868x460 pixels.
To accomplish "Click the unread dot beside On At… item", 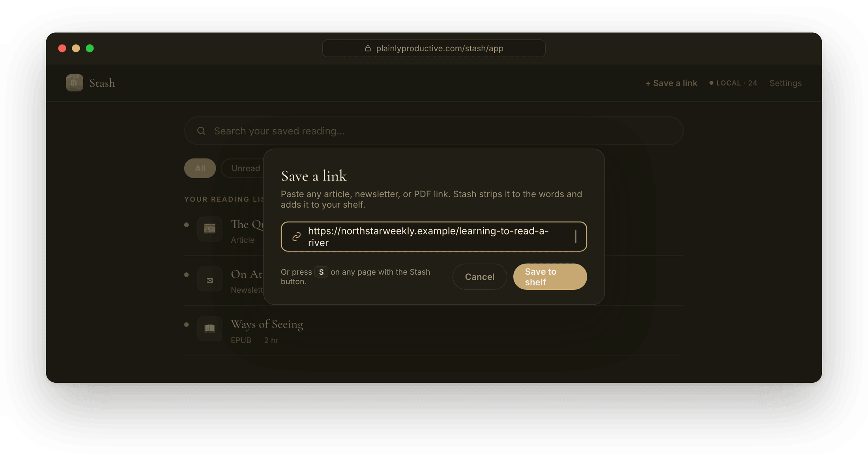I will (x=187, y=275).
